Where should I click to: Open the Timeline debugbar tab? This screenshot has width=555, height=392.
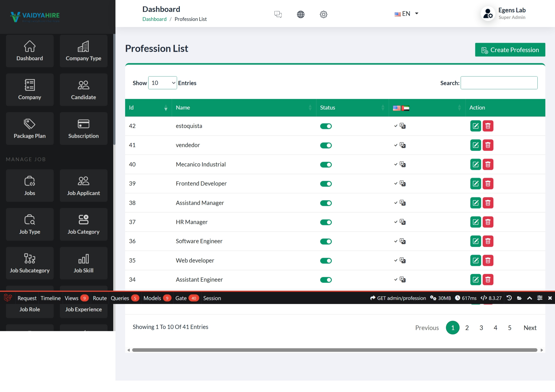(x=50, y=298)
